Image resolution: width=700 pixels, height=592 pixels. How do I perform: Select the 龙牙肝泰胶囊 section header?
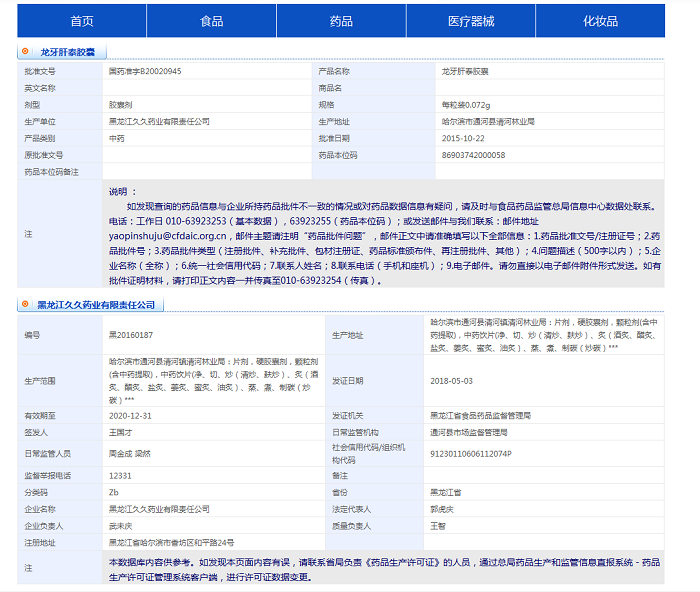[67, 52]
